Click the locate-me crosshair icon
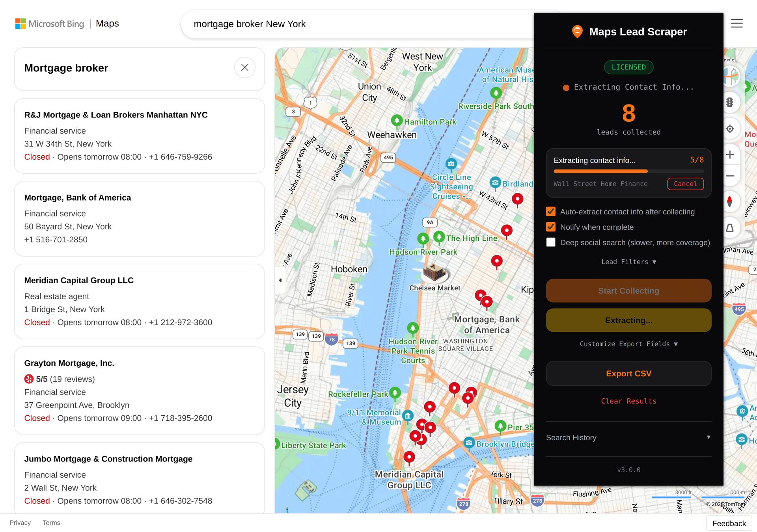This screenshot has width=757, height=532. pos(730,128)
